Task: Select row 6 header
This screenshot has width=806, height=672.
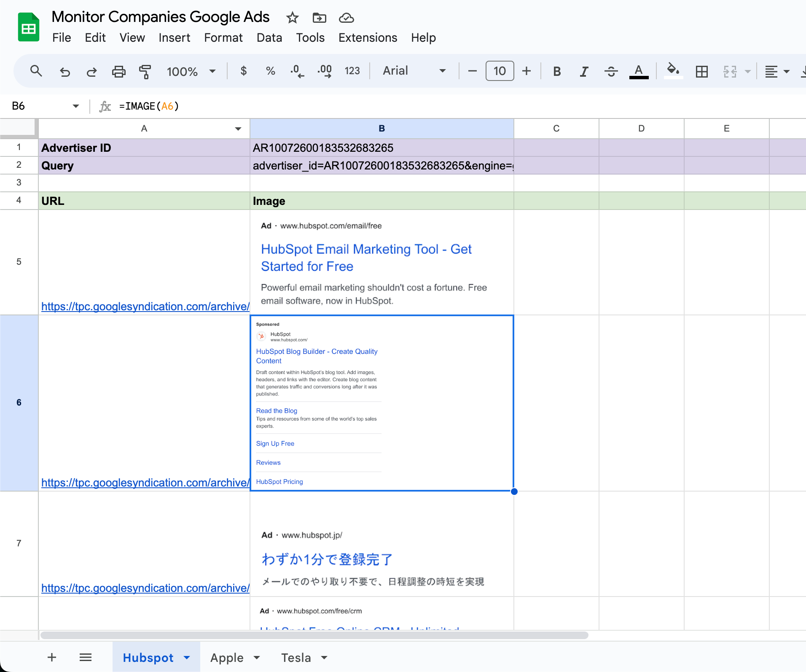Action: click(19, 403)
